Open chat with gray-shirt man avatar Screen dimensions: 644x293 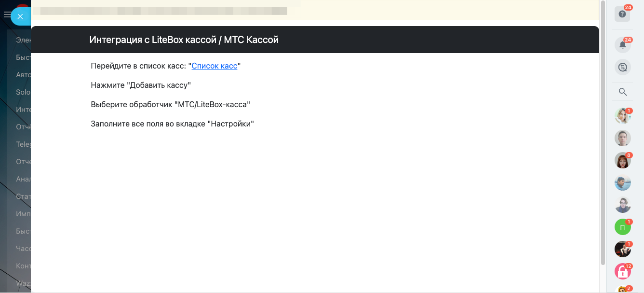(x=622, y=138)
